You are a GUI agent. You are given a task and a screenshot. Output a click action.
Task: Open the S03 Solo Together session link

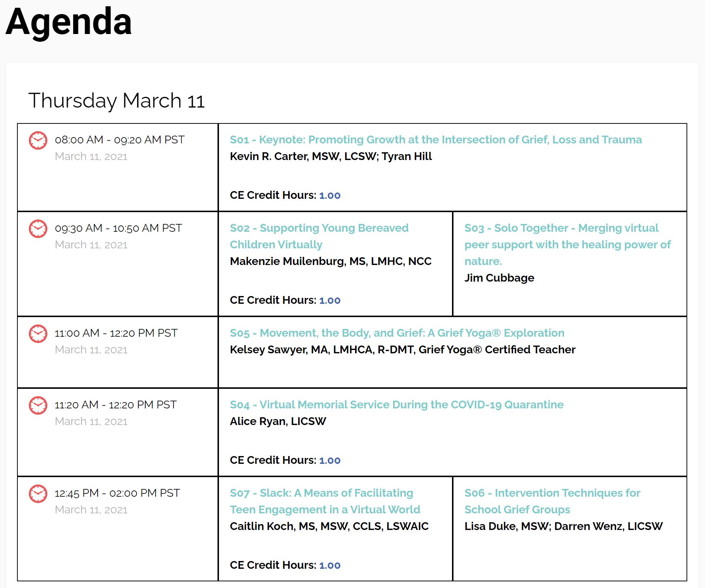(567, 244)
